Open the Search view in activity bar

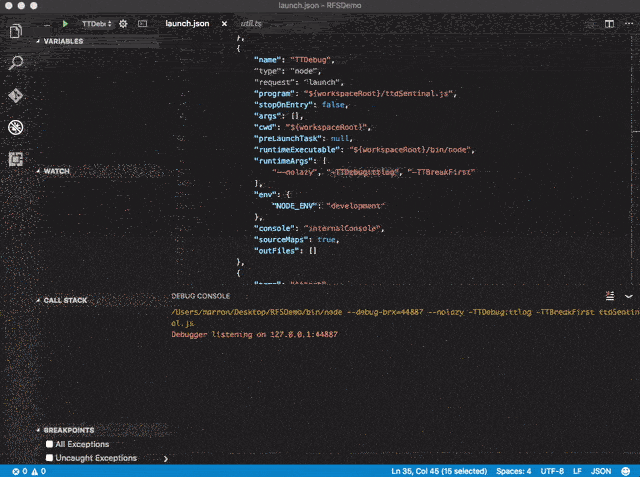pos(16,62)
